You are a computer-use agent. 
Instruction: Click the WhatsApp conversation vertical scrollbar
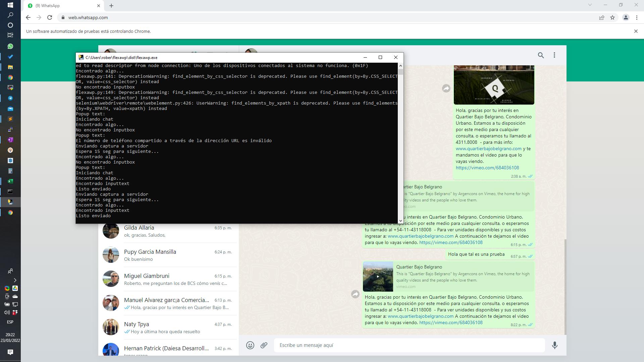tap(565, 287)
